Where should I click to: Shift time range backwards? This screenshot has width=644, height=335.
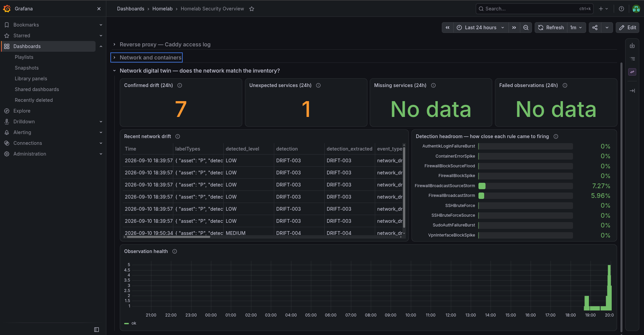[x=448, y=28]
